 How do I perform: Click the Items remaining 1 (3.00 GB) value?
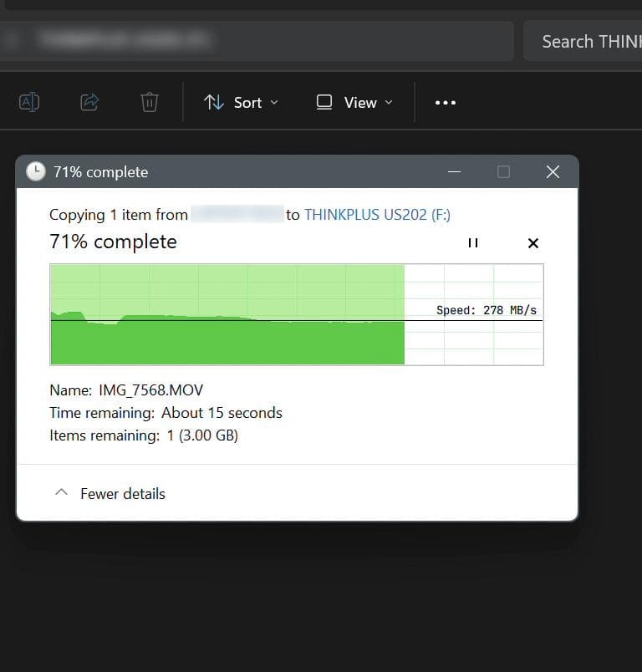202,435
